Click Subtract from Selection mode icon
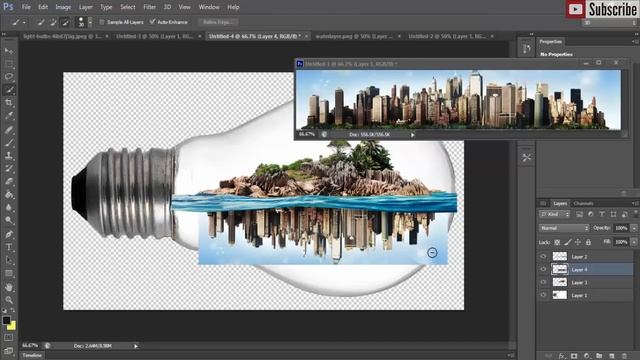 [x=65, y=22]
